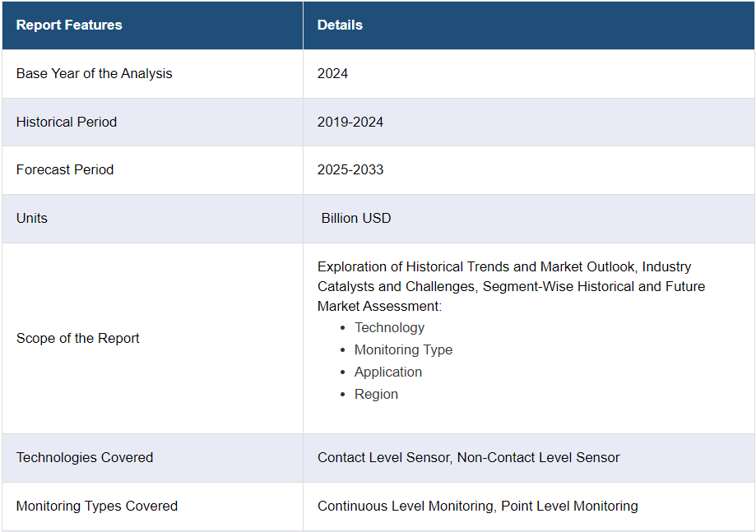Screen dimensions: 756x532
Task: Click the Monitoring Types Covered row label
Action: pos(97,506)
